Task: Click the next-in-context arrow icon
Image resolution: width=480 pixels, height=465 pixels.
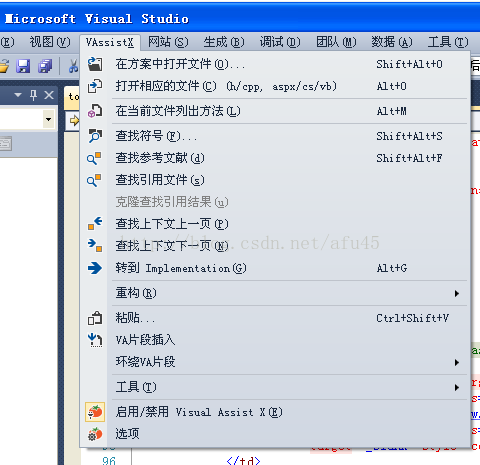Action: coord(95,245)
